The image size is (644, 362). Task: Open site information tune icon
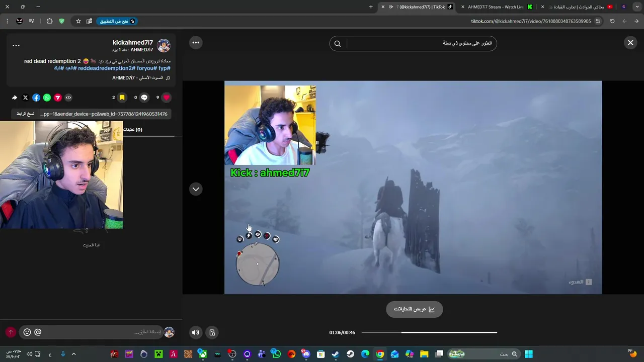click(598, 21)
